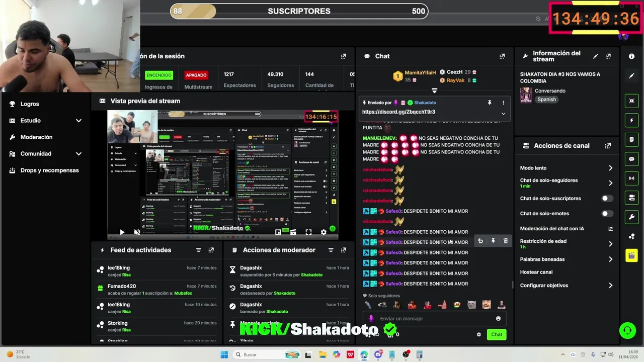The image size is (644, 362).
Task: Open the emoji picker in message box
Action: point(498,318)
